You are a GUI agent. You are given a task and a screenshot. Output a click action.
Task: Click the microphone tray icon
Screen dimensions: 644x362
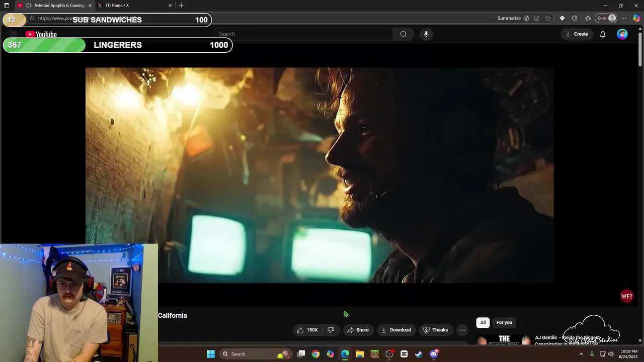(x=592, y=354)
